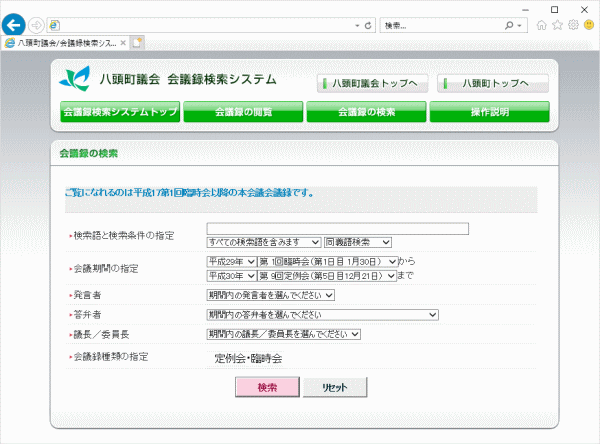Click the 定例会・臨時会 text
Viewport: 600px width, 444px height.
(x=248, y=358)
